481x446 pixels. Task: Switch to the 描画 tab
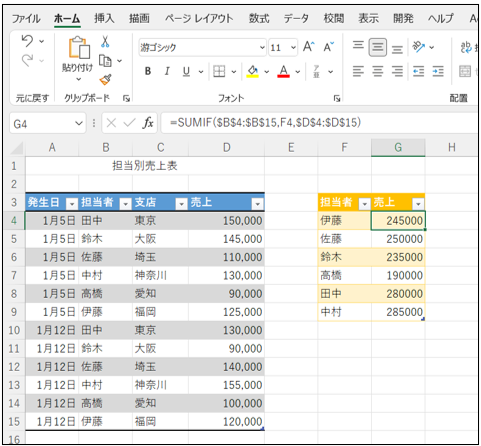point(139,18)
